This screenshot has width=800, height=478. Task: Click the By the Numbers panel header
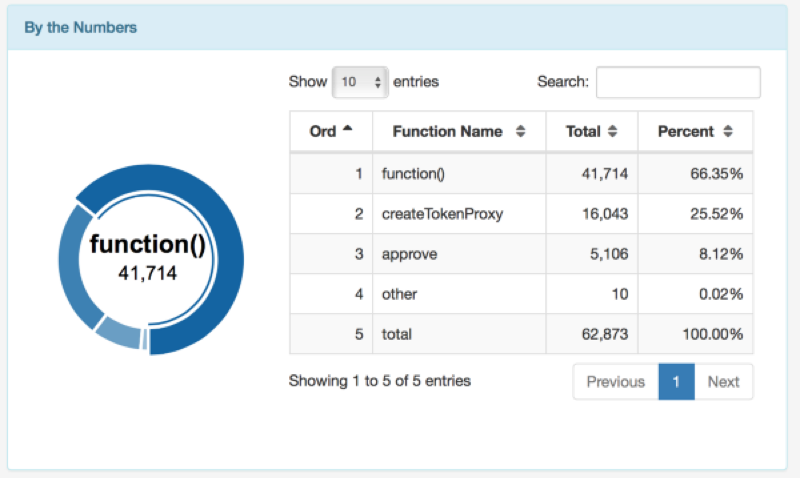(397, 28)
